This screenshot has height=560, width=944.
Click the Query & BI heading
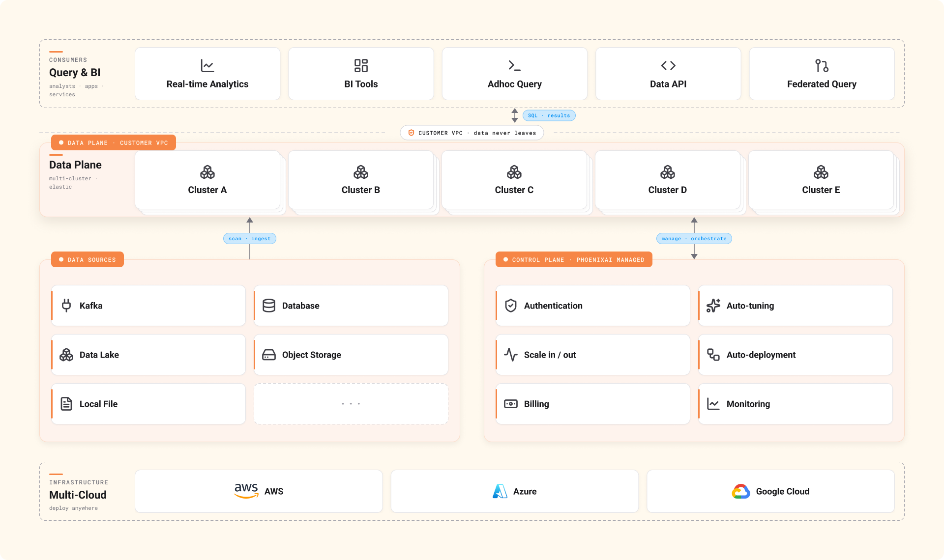pos(75,73)
